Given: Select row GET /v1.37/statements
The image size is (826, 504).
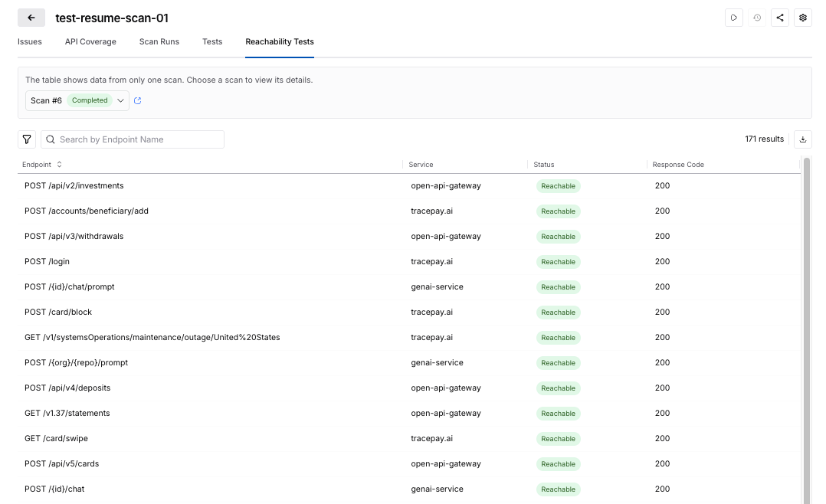Looking at the screenshot, I should [x=409, y=414].
